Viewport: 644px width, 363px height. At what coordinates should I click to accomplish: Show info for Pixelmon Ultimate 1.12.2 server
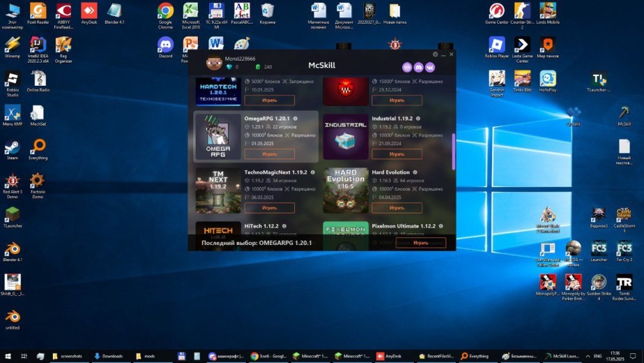[440, 226]
